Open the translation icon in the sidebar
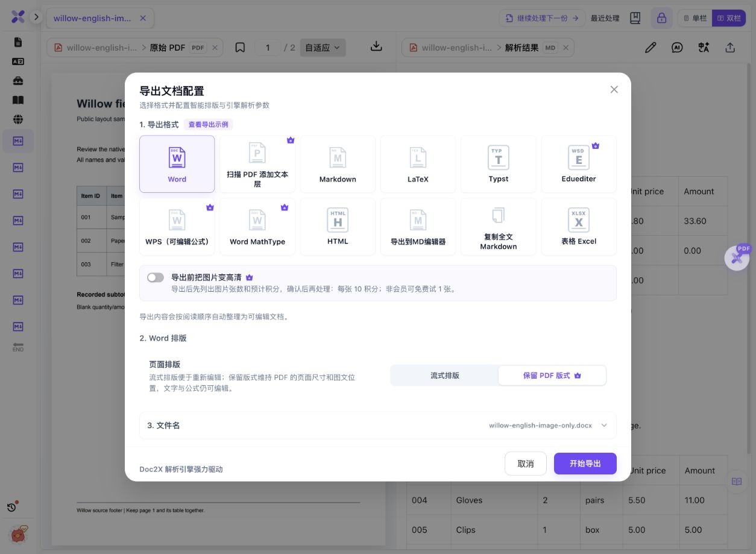This screenshot has width=756, height=554. pyautogui.click(x=18, y=61)
